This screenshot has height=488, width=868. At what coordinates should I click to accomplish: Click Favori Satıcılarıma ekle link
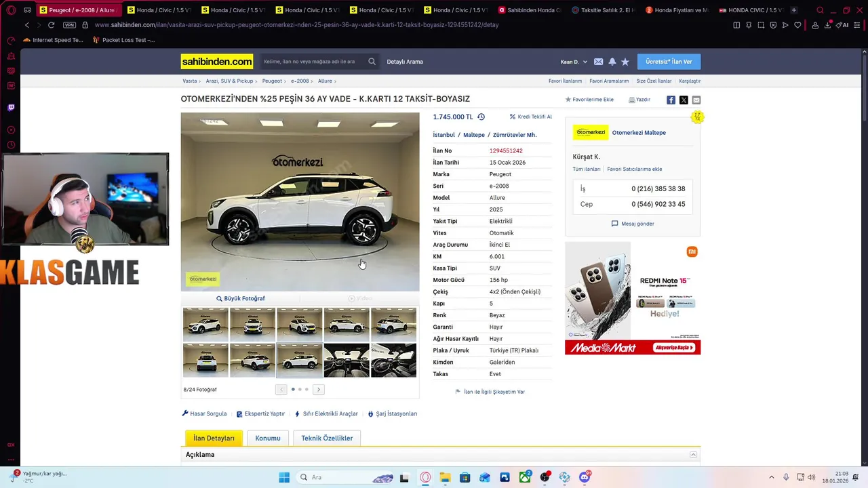tap(635, 169)
